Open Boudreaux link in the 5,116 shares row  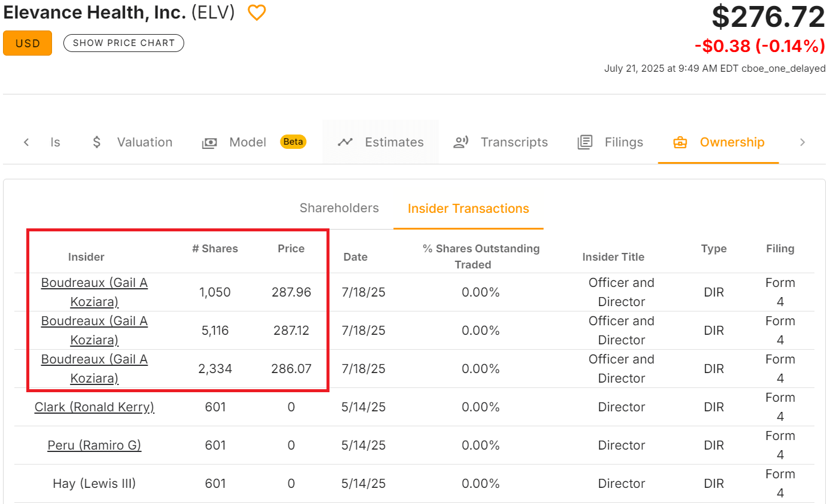coord(94,331)
